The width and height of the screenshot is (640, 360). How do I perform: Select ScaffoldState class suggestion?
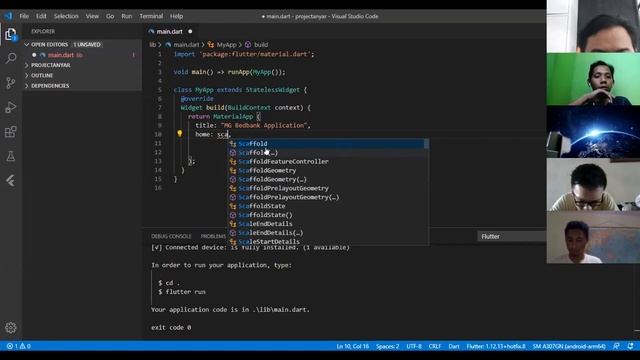click(326, 206)
